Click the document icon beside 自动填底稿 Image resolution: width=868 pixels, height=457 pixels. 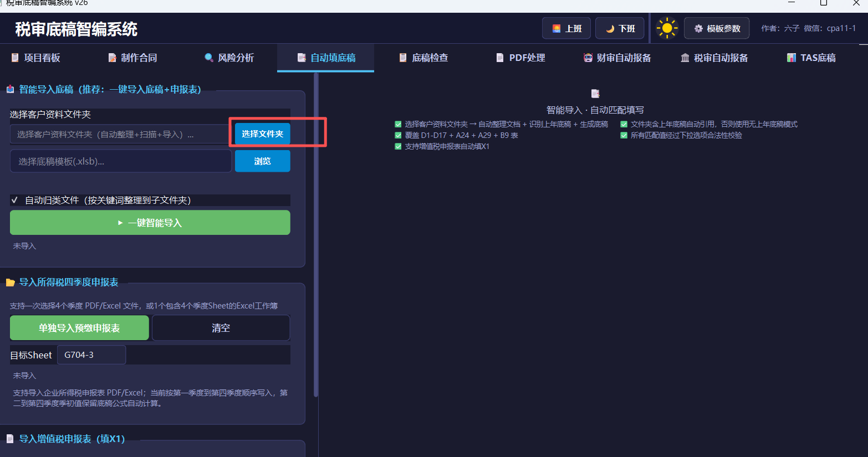[x=302, y=58]
